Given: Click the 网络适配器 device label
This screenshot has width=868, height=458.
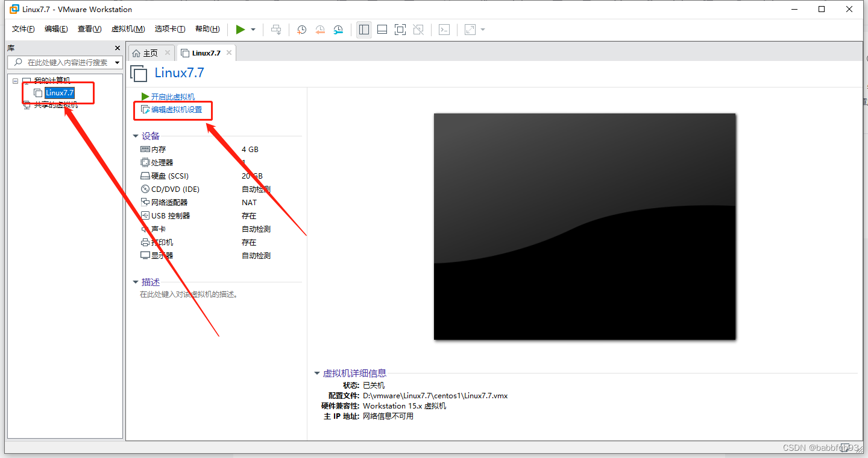Looking at the screenshot, I should pos(169,203).
